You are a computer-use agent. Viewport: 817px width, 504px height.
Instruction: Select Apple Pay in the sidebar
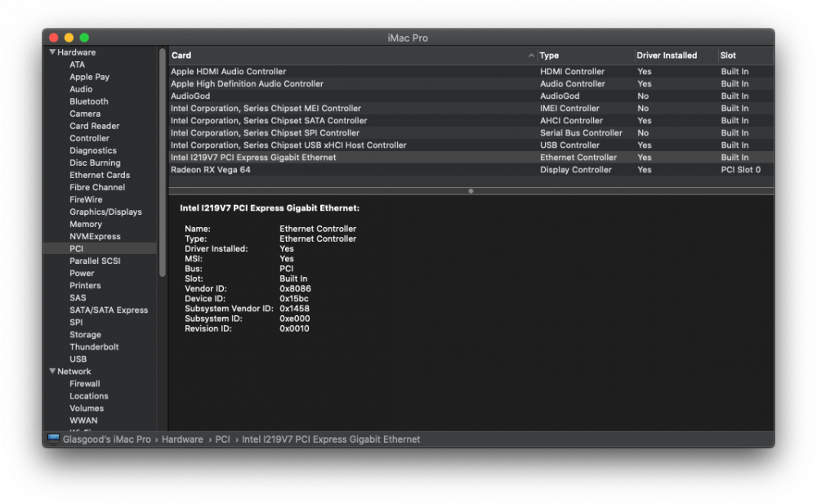(x=90, y=77)
